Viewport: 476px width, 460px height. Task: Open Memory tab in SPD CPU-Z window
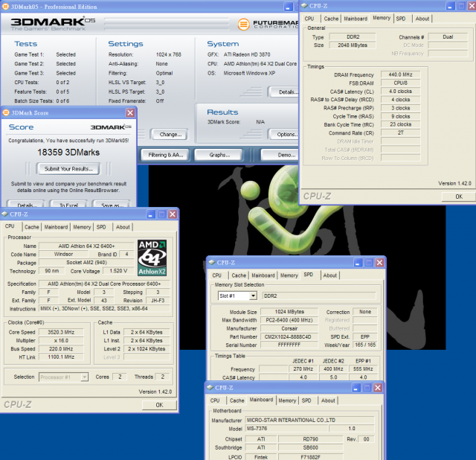(289, 275)
